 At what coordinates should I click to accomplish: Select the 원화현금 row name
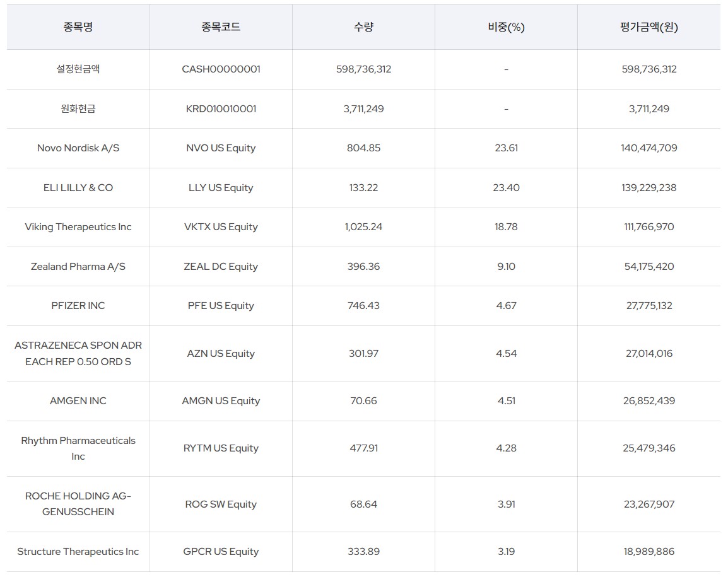coord(78,108)
